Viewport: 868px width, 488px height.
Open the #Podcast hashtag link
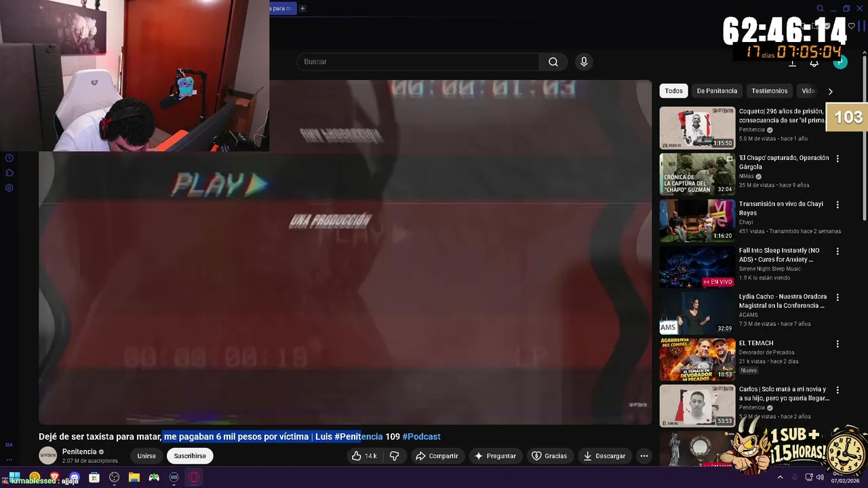click(421, 436)
